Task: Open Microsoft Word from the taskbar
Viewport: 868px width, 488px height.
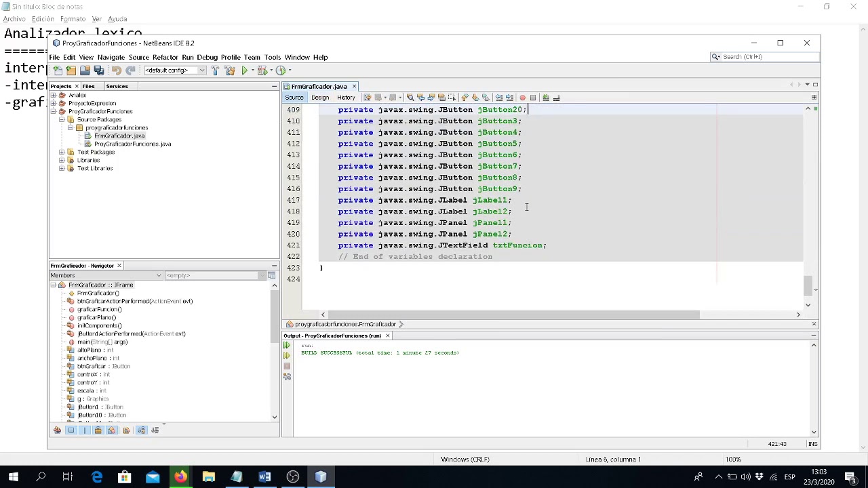Action: pyautogui.click(x=264, y=477)
